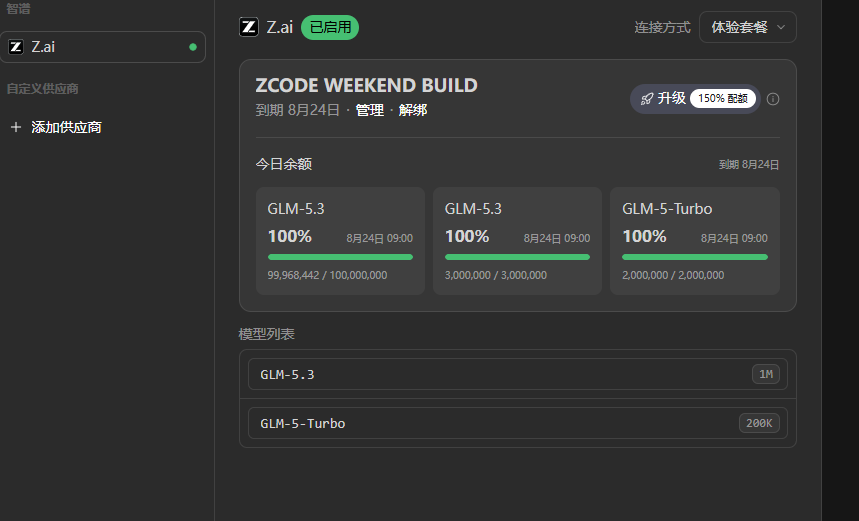Select the Z.ai provider in the sidebar
Viewport: 859px width, 521px height.
click(102, 47)
